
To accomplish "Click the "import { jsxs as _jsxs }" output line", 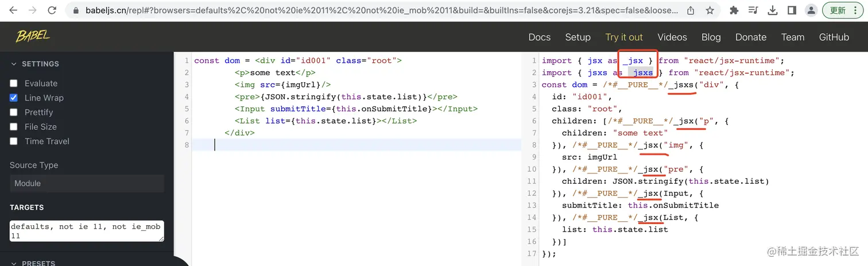I will 668,72.
